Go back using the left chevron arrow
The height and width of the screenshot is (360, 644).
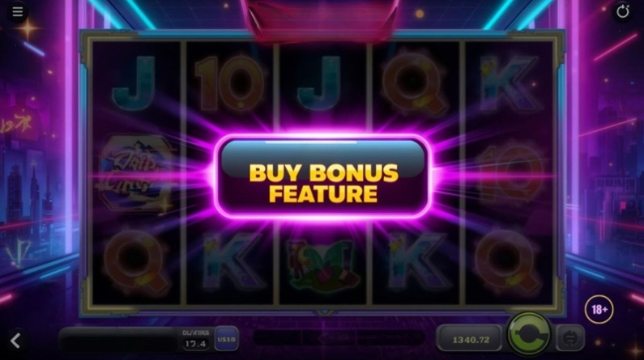click(x=15, y=341)
